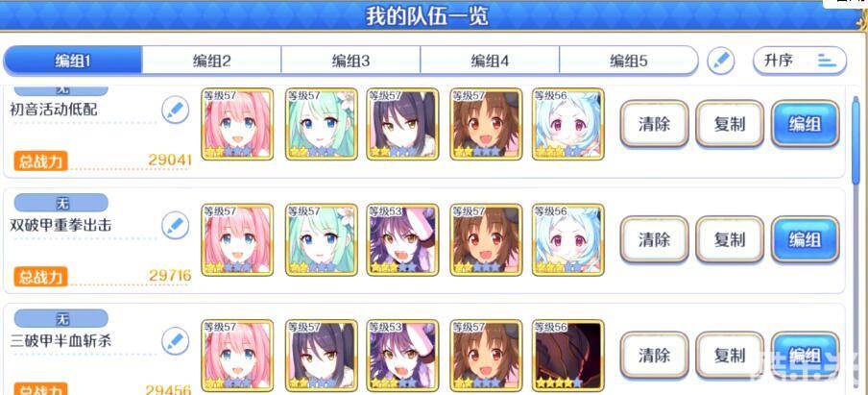The height and width of the screenshot is (395, 868).
Task: Copy the 三破甲半血斩杀 team
Action: (x=730, y=355)
